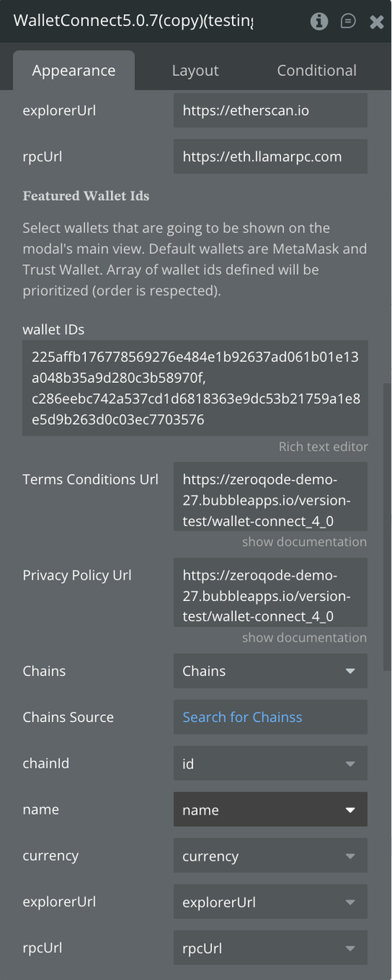
Task: Open the element info icon
Action: coord(319,21)
